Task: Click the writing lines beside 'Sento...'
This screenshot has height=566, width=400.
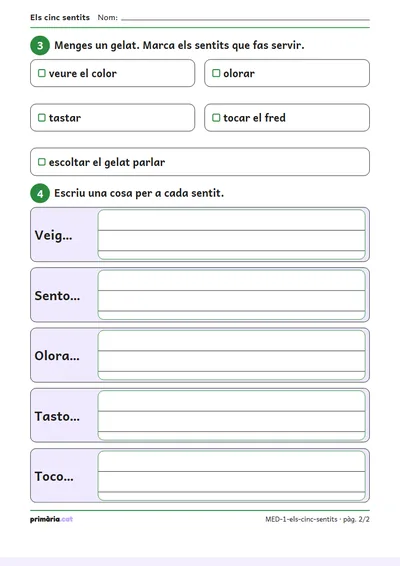Action: pos(231,295)
